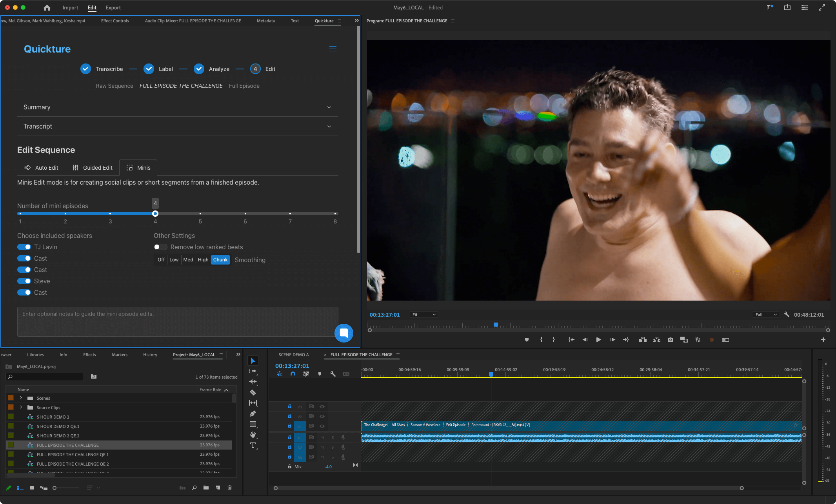Set Smoothing to High
836x504 pixels.
pos(203,260)
